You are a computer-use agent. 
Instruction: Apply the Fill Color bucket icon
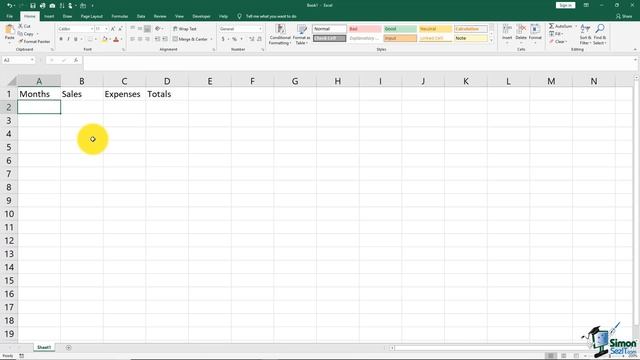[104, 39]
